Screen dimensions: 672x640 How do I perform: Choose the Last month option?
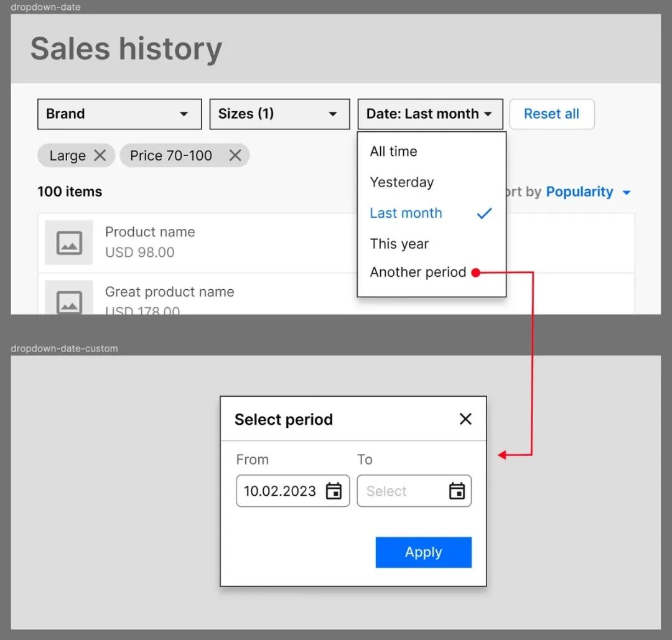[432, 213]
